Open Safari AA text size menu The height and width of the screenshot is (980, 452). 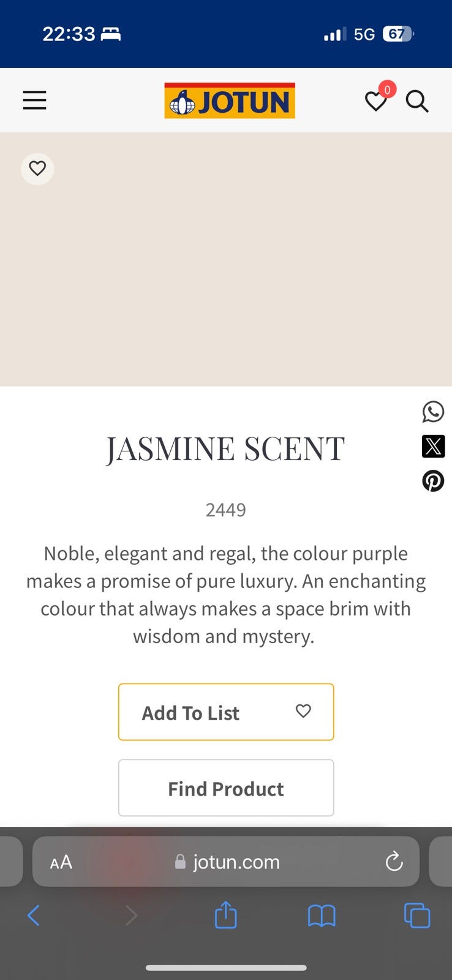[61, 862]
